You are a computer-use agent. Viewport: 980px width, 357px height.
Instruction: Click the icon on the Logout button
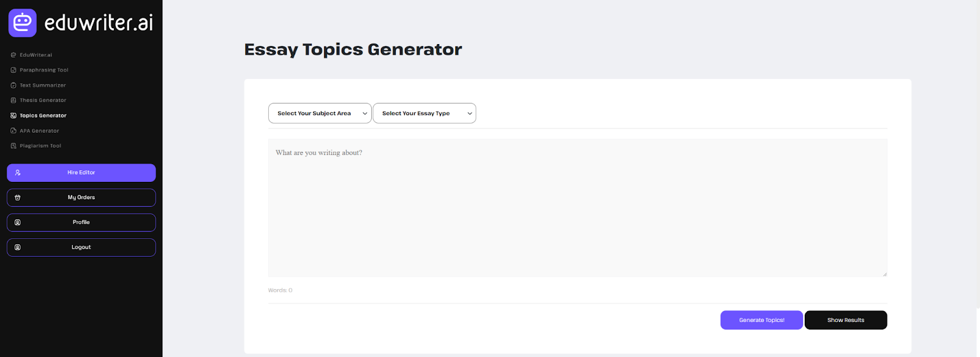coord(18,247)
